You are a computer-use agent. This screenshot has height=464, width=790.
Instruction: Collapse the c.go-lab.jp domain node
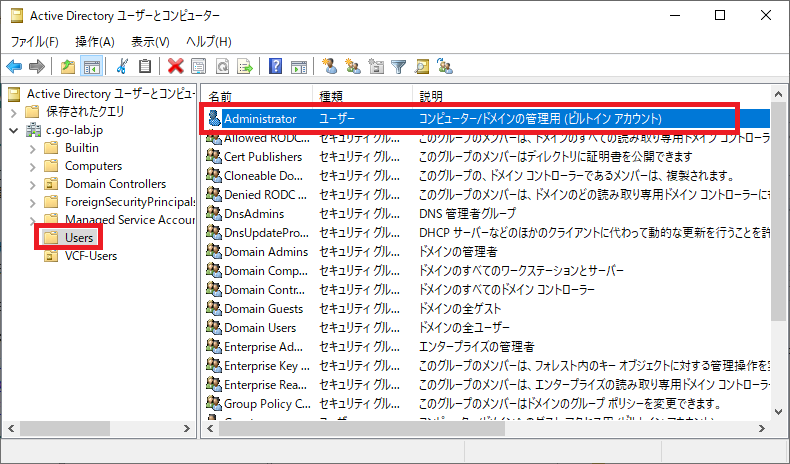[14, 130]
